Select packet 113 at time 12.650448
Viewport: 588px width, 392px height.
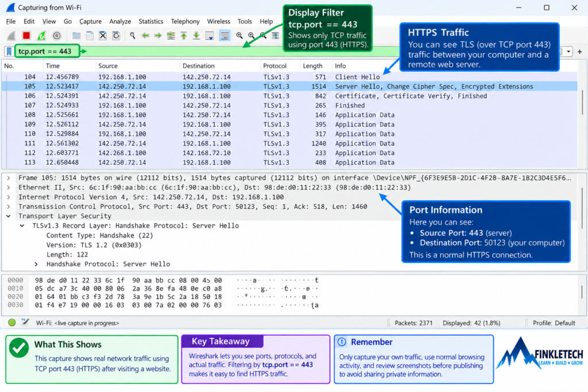click(x=289, y=162)
